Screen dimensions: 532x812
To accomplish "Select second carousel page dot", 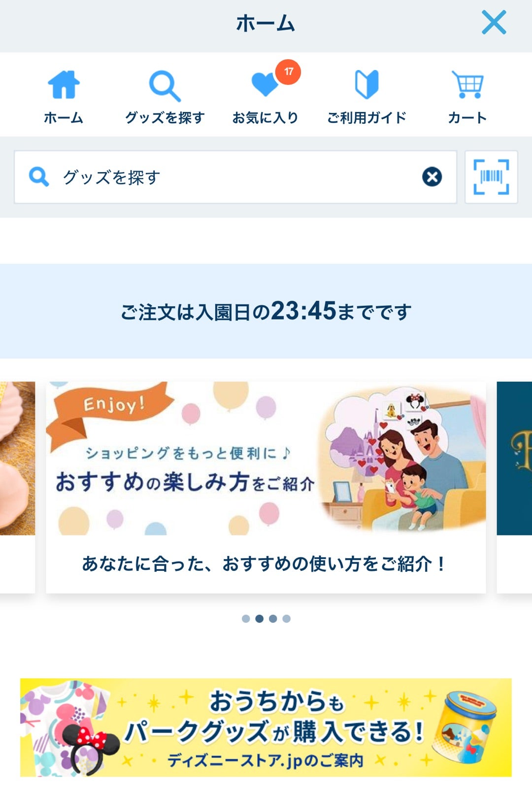I will click(x=259, y=619).
